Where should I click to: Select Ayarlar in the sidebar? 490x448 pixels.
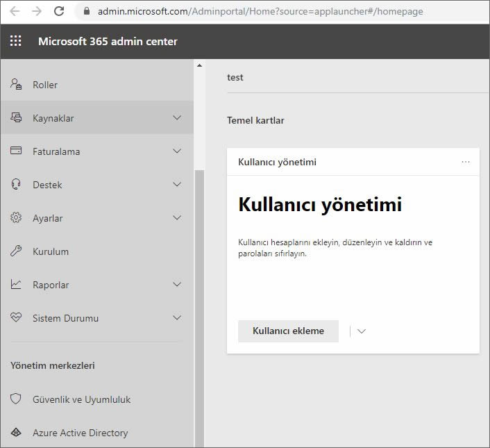tap(97, 218)
